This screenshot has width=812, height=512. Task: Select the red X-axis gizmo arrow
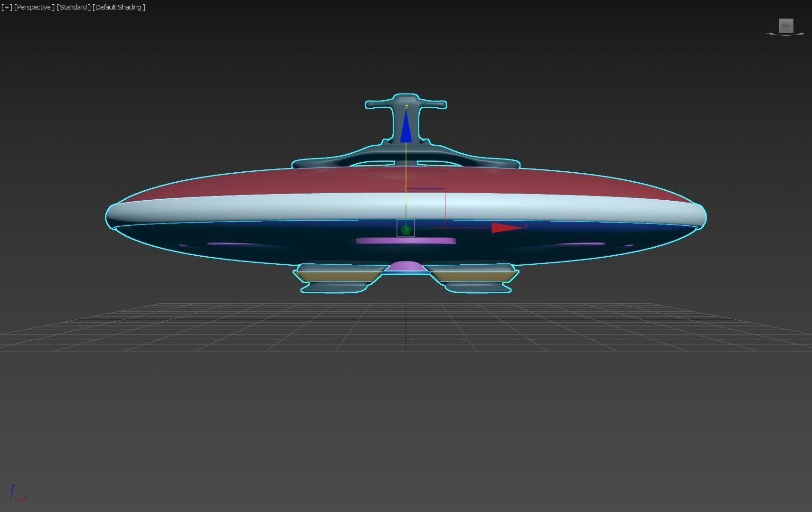[x=507, y=228]
